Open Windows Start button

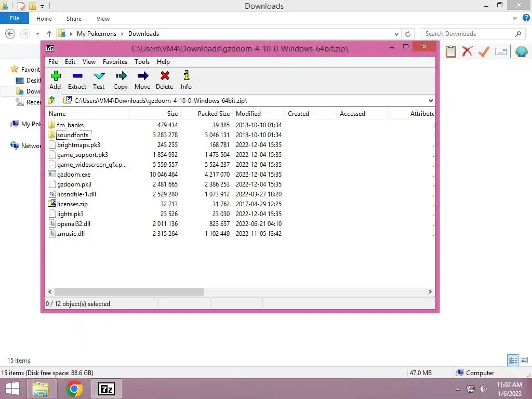tap(12, 389)
